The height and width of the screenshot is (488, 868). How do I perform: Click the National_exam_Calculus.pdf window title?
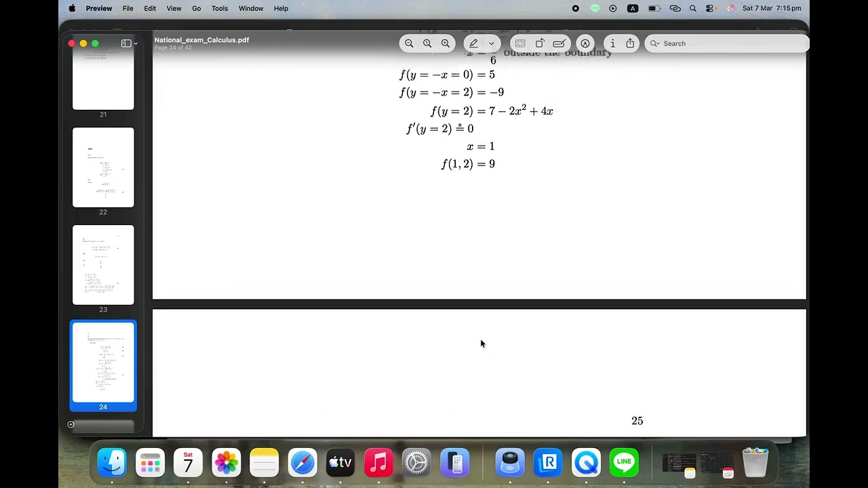pyautogui.click(x=201, y=40)
